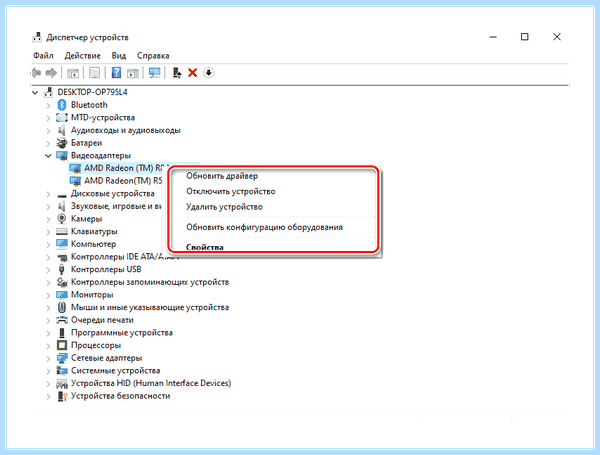Screen dimensions: 600x455
Task: Collapse the DESKTOP-OP795L4 root node
Action: pos(35,92)
